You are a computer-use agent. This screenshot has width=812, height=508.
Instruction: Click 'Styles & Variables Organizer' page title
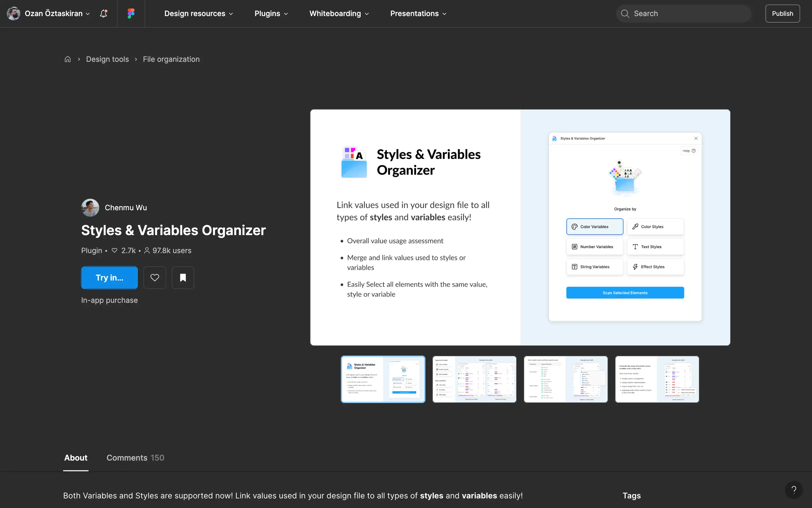(173, 231)
